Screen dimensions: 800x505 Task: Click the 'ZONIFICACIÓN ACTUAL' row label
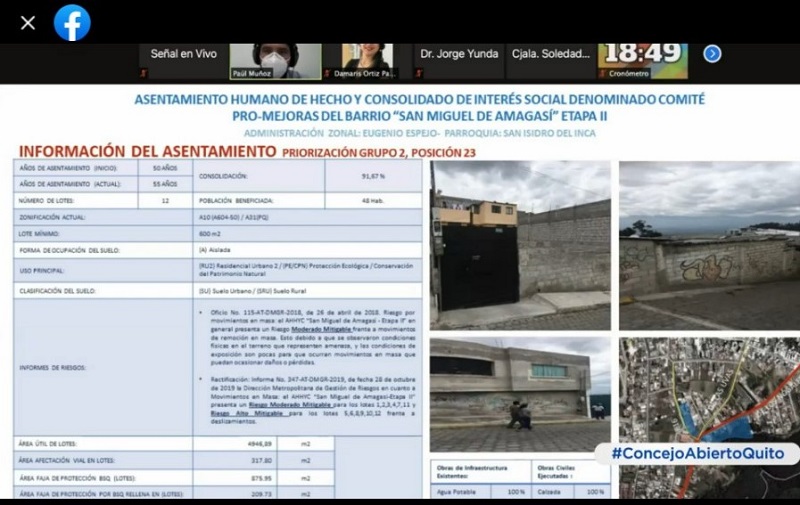[52, 217]
